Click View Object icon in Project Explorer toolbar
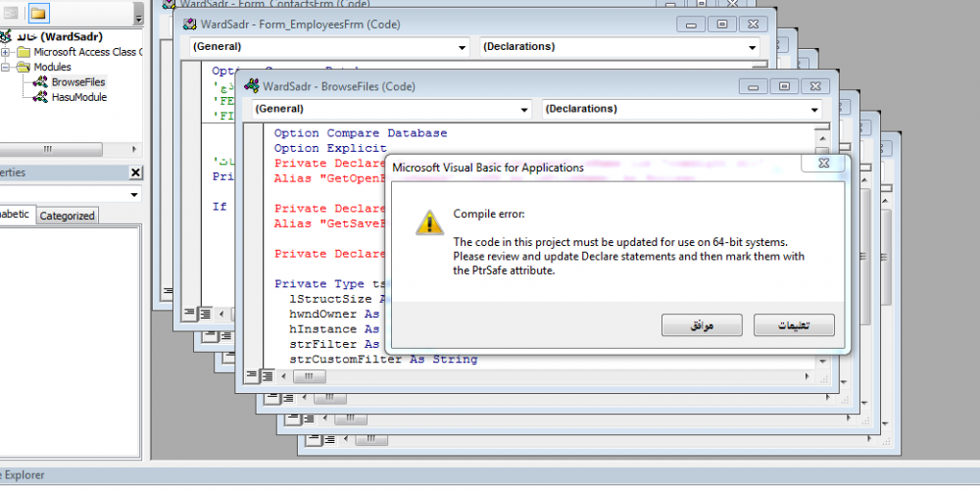 point(11,13)
